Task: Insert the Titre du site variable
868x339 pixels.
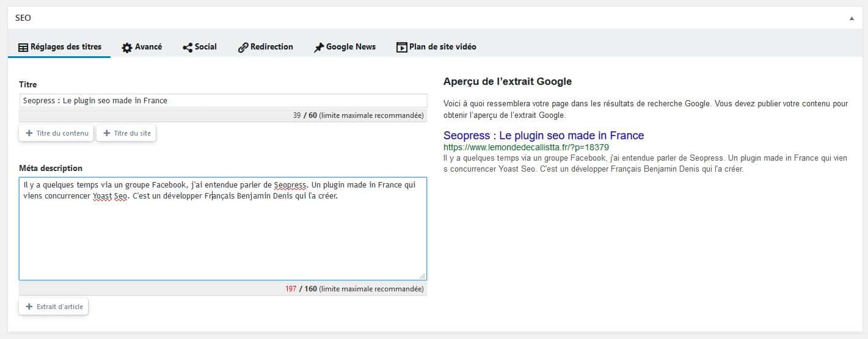Action: 126,133
